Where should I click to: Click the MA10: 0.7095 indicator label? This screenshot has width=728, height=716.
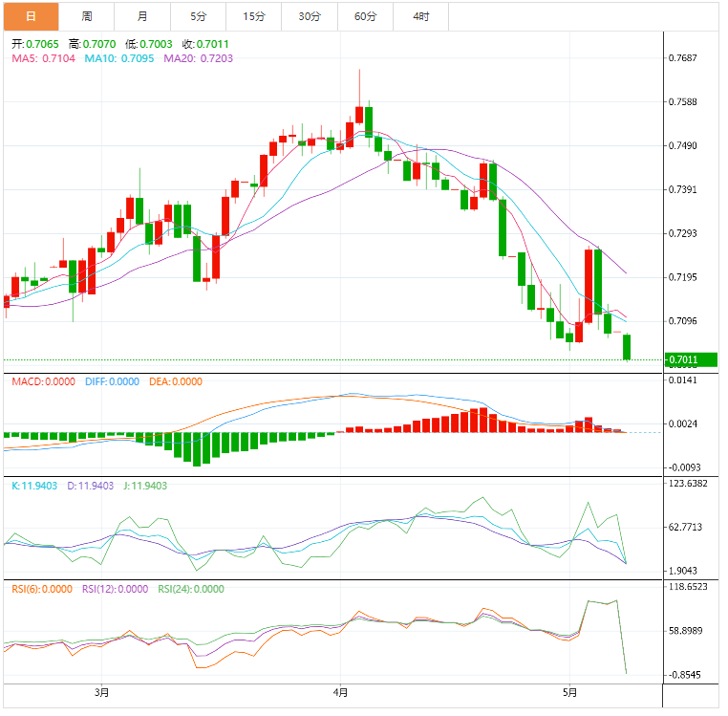pyautogui.click(x=118, y=58)
